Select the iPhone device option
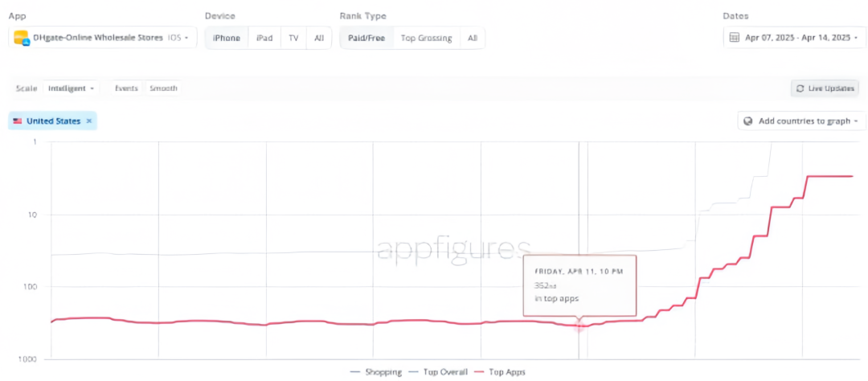This screenshot has height=381, width=868. [x=226, y=38]
